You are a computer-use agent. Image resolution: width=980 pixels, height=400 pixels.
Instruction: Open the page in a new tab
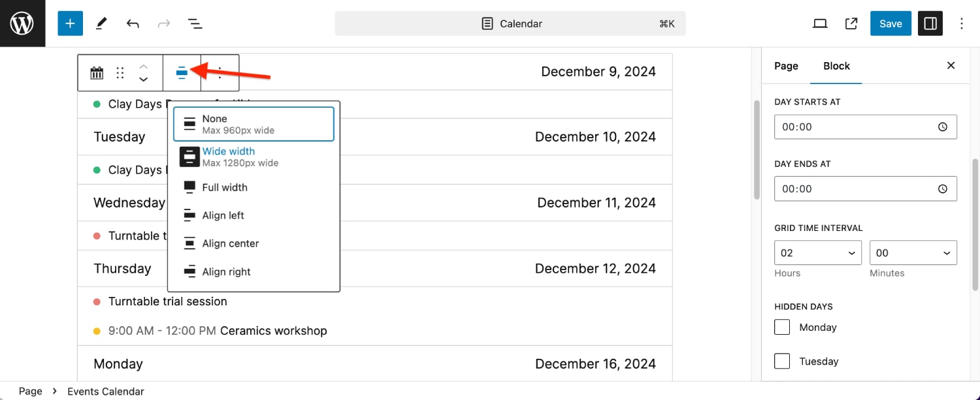pyautogui.click(x=851, y=23)
